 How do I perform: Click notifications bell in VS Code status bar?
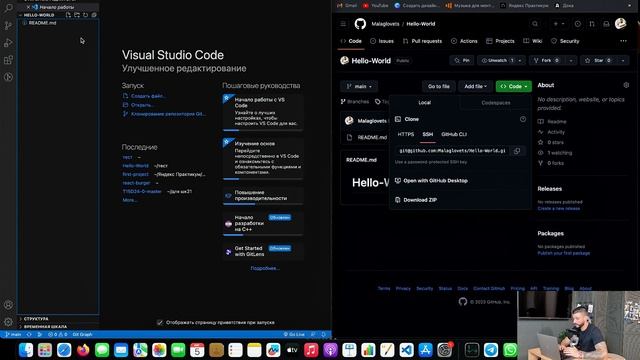(x=324, y=334)
